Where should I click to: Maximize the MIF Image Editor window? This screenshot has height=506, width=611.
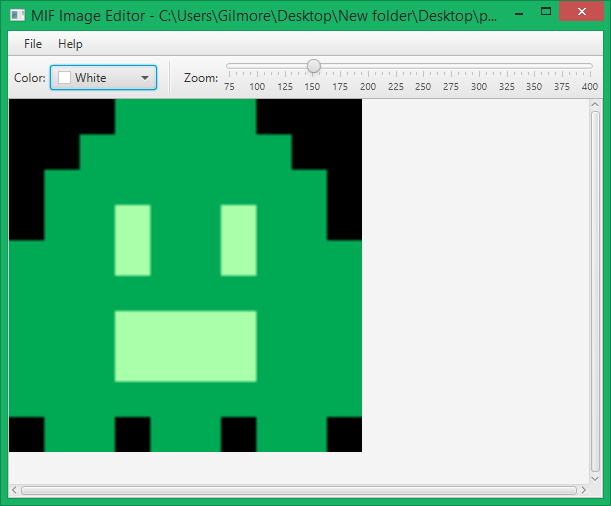click(x=546, y=12)
